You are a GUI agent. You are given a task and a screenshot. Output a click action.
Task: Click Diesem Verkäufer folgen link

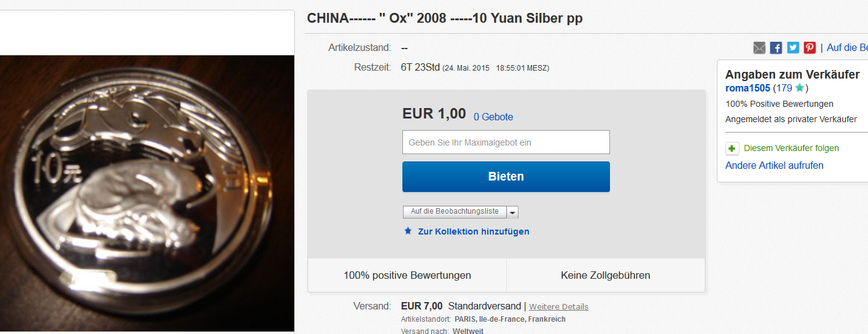[x=791, y=148]
